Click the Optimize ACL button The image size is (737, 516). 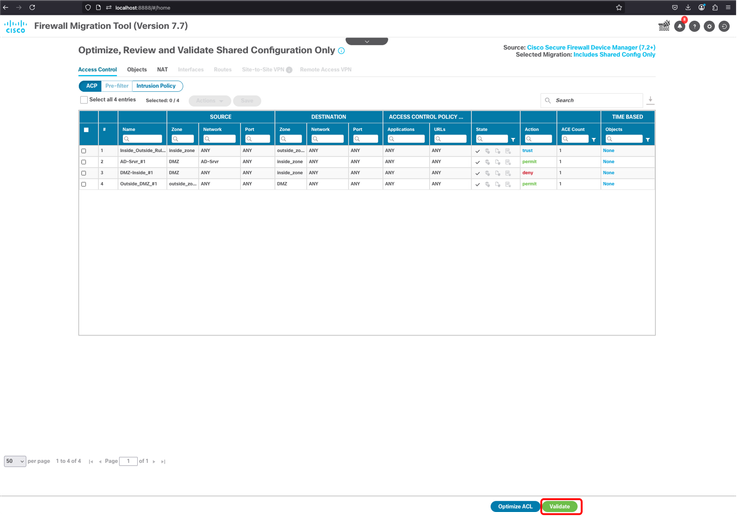point(515,506)
